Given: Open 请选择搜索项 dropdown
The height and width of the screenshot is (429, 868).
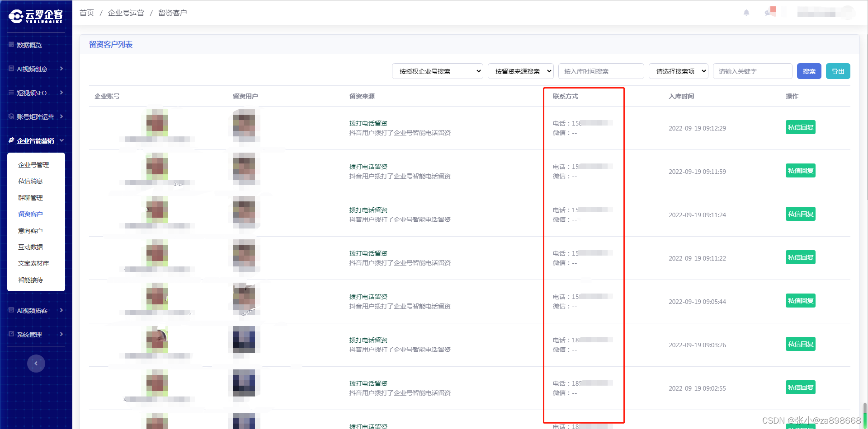Looking at the screenshot, I should (x=679, y=71).
